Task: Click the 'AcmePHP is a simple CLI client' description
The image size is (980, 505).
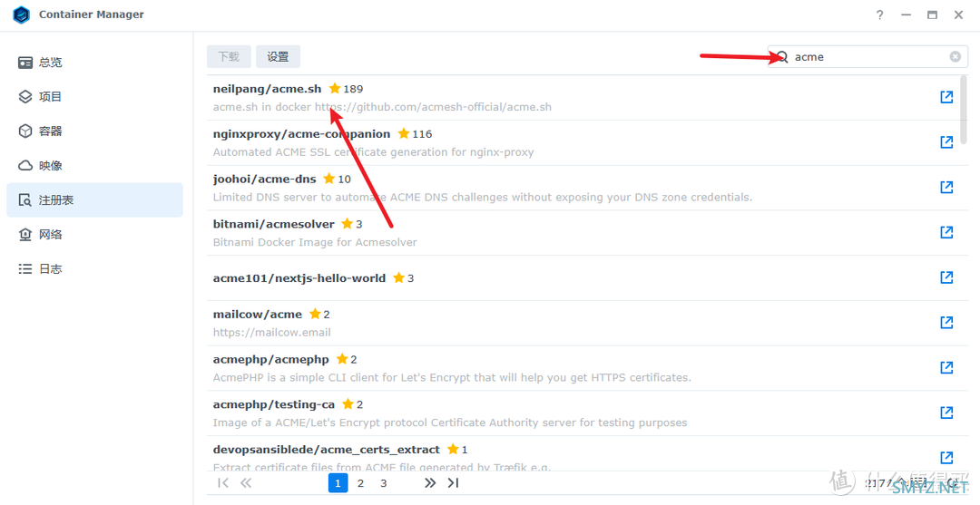Action: point(452,378)
